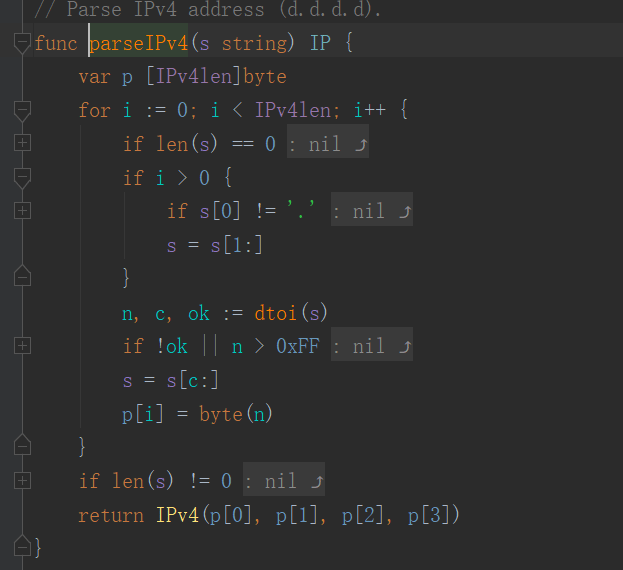Expand folded 'if len(s) == 0' block

[x=22, y=143]
